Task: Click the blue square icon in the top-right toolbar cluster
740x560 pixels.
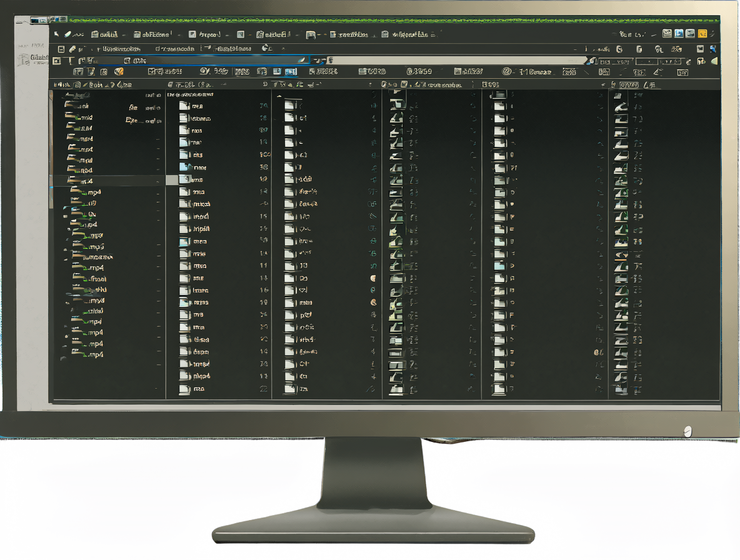Action: 679,34
